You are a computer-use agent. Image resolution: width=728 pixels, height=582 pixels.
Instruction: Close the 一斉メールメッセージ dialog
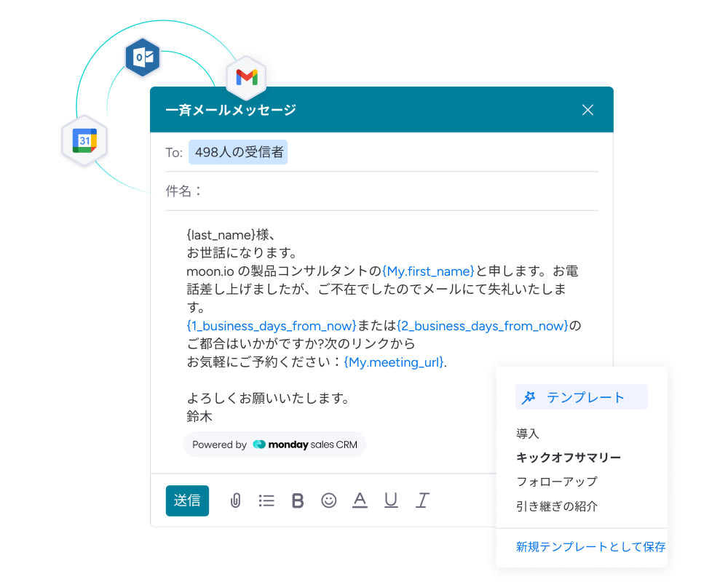[x=587, y=110]
